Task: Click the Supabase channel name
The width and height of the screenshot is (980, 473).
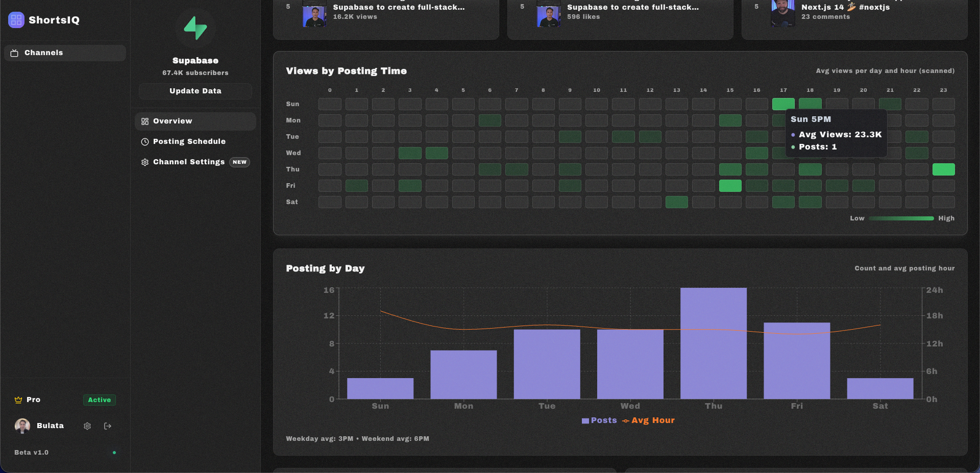Action: [195, 61]
